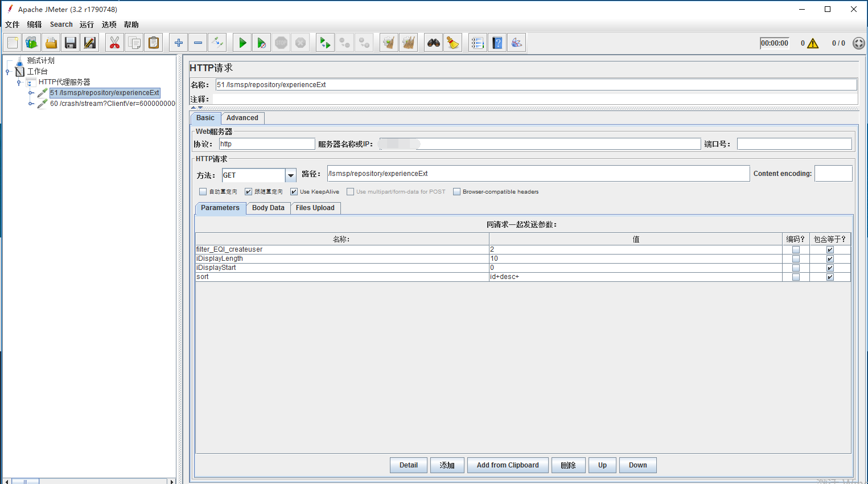Screen dimensions: 868x484
Task: Click the 路径 path input field
Action: tap(538, 174)
